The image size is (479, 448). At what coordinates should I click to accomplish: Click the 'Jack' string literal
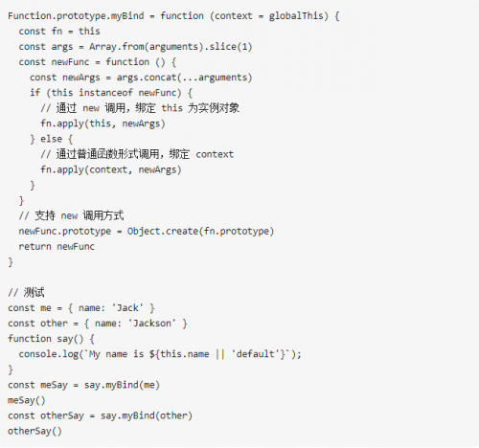127,308
